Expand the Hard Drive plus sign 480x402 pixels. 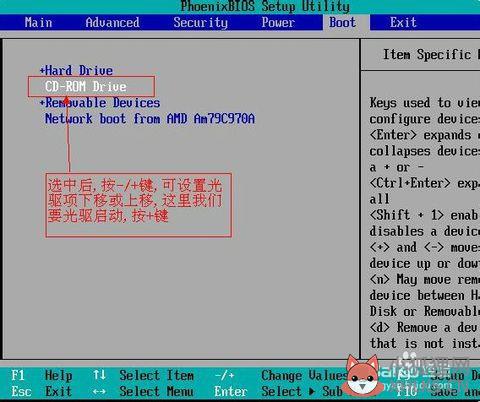tap(42, 70)
